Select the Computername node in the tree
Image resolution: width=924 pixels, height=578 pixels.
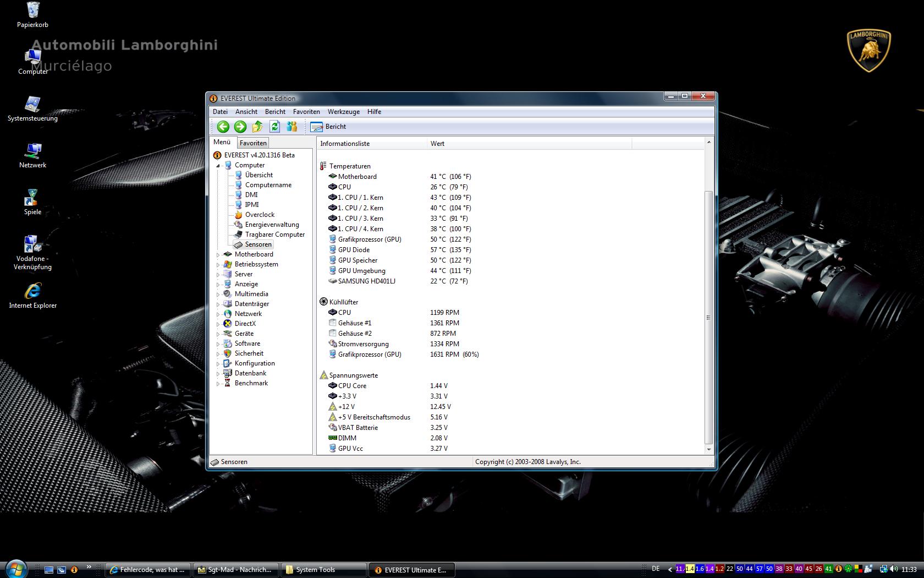coord(268,185)
